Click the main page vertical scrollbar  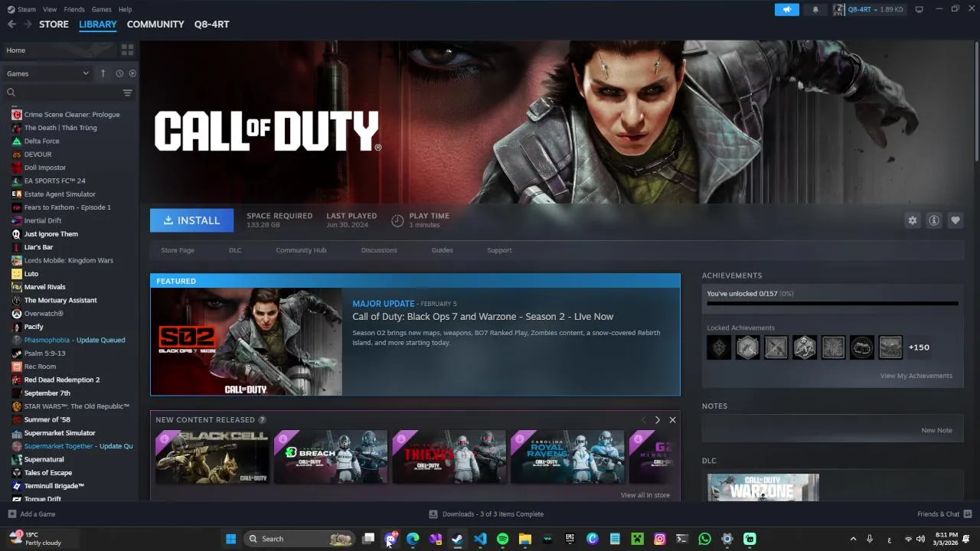pyautogui.click(x=976, y=99)
